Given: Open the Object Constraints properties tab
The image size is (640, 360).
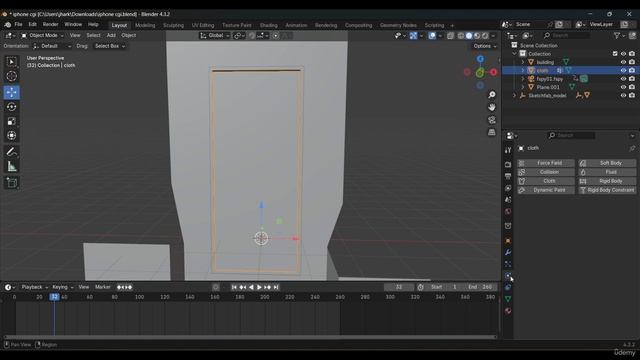Looking at the screenshot, I should pos(508,287).
